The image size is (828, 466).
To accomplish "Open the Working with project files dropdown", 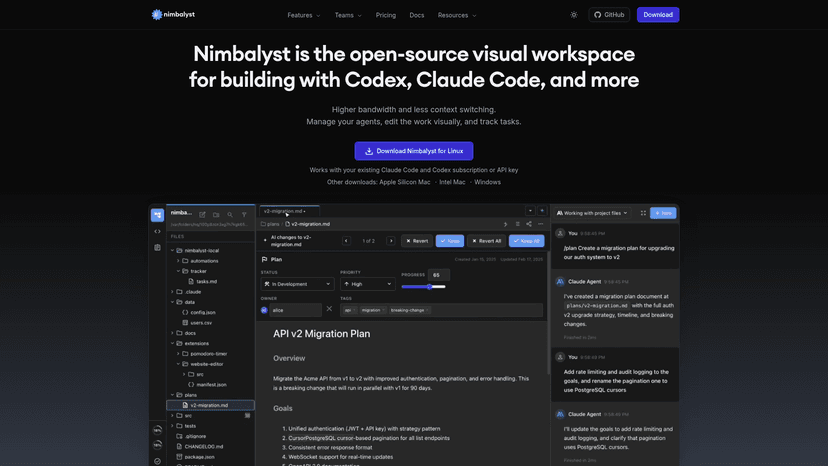I will click(591, 213).
